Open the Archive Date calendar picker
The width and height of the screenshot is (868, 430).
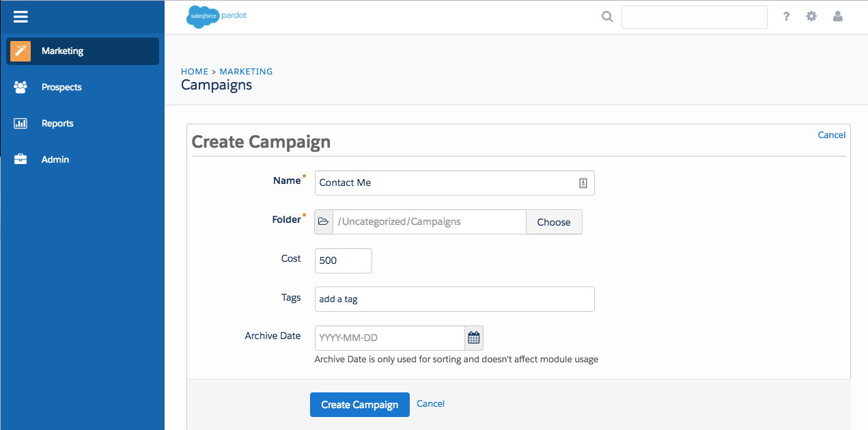[474, 338]
